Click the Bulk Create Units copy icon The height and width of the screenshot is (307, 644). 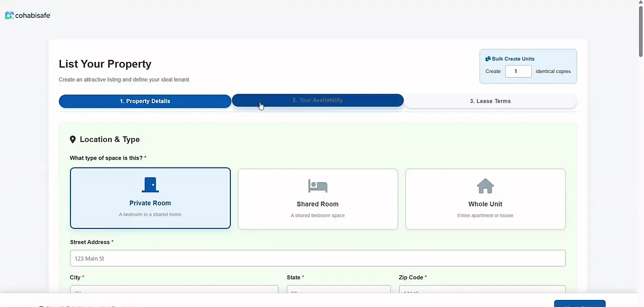(488, 59)
